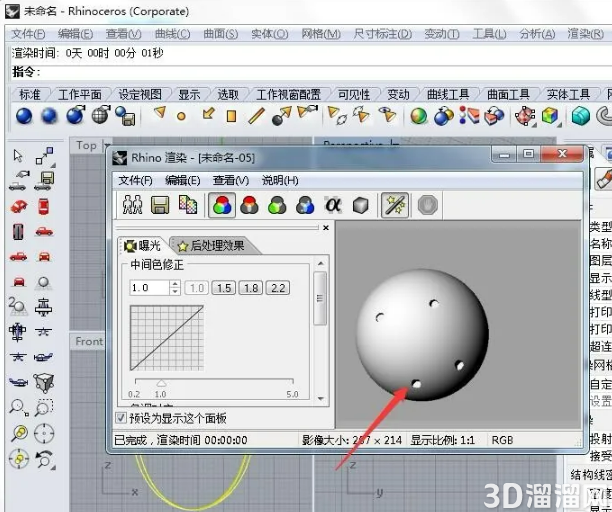Select the 标准 toolbar tab
The image size is (612, 512).
[x=30, y=94]
